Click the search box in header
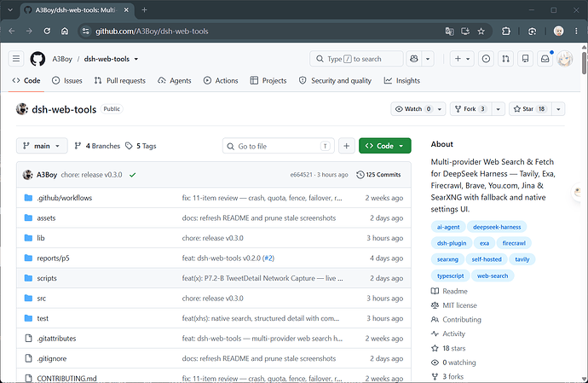Image resolution: width=588 pixels, height=383 pixels. tap(356, 59)
